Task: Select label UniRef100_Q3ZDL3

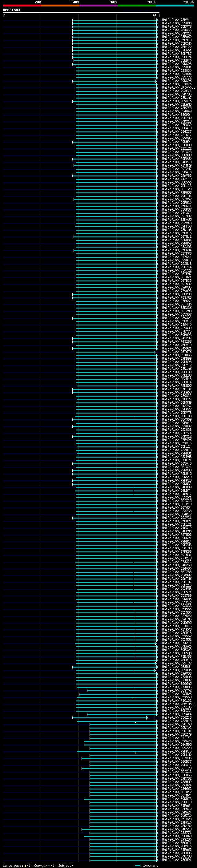Action: tap(177, 450)
